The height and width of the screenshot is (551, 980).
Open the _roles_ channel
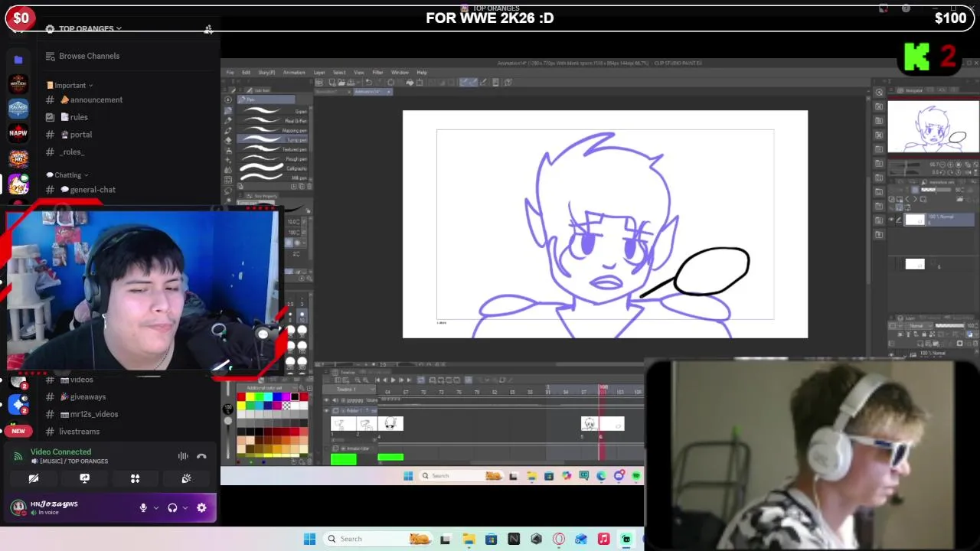[x=71, y=152]
